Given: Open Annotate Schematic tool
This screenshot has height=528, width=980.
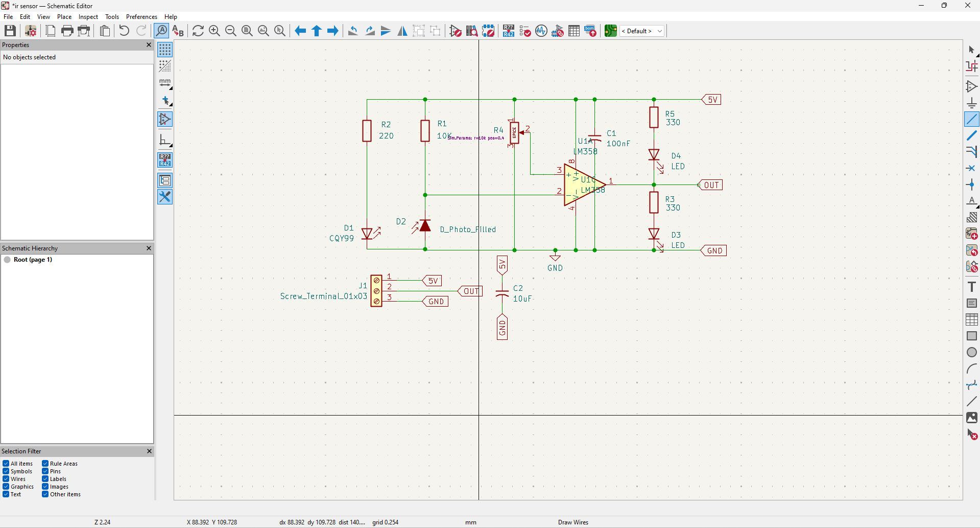Looking at the screenshot, I should pyautogui.click(x=509, y=31).
